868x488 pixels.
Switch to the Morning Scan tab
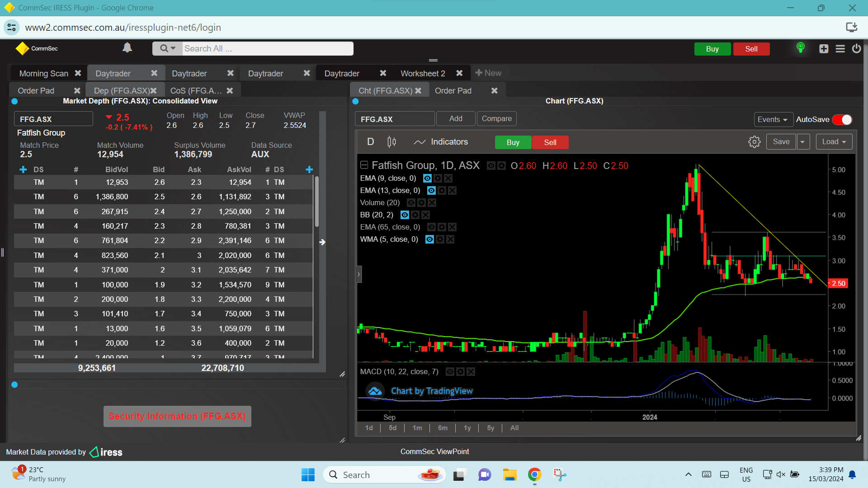click(x=43, y=74)
